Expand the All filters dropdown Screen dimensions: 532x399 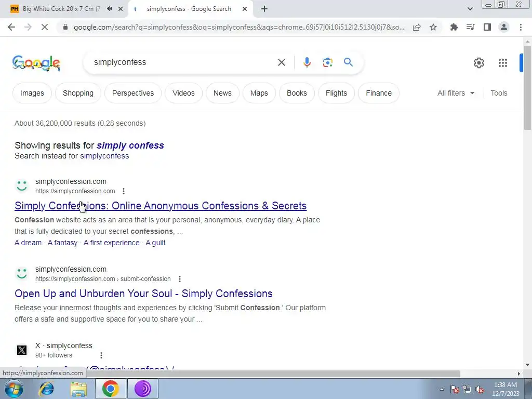pos(456,93)
